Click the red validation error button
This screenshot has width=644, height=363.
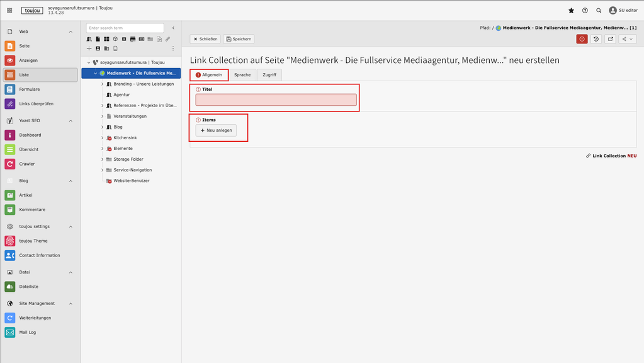(582, 39)
